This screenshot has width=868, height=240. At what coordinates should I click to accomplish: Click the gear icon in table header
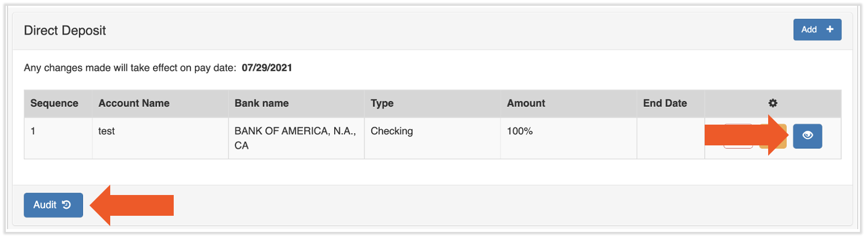point(773,103)
